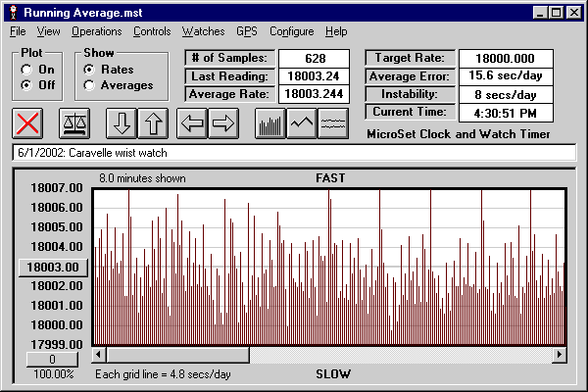Click the 18003.00 center value button

pyautogui.click(x=53, y=268)
